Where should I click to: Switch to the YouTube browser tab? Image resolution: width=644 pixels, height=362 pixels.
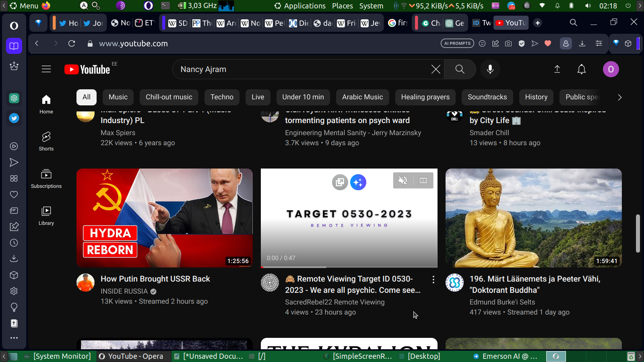511,23
